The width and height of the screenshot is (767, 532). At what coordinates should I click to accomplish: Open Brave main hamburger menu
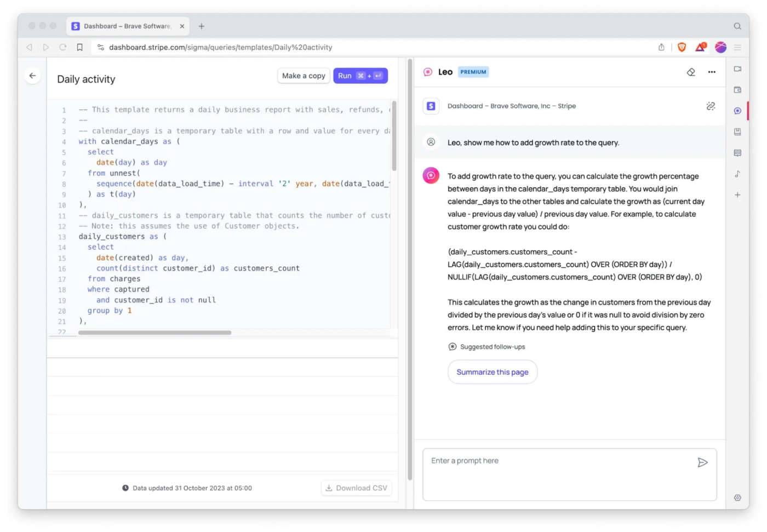(737, 47)
